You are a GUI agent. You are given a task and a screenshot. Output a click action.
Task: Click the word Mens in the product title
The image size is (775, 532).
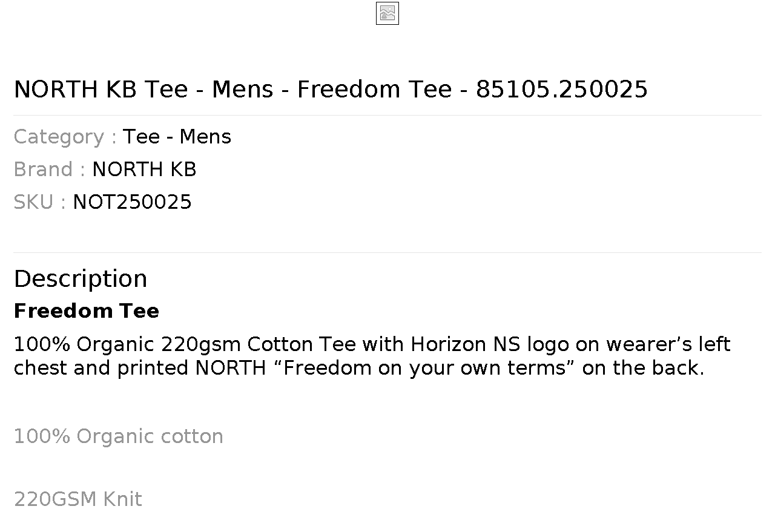coord(243,89)
